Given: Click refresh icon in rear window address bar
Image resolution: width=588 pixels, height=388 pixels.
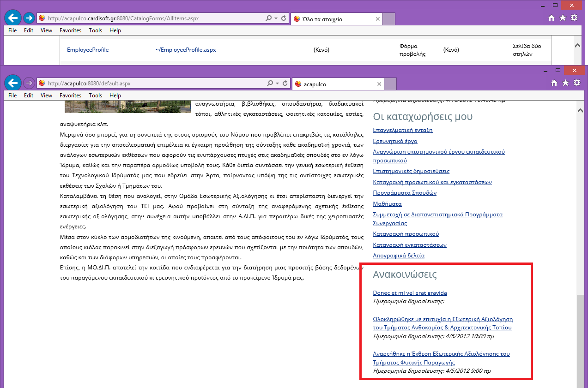Looking at the screenshot, I should (x=285, y=18).
